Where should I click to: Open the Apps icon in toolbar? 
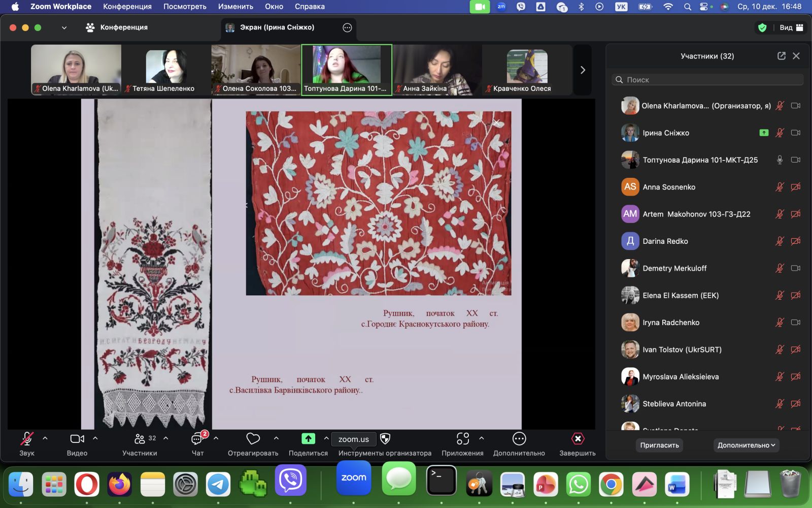pyautogui.click(x=462, y=439)
